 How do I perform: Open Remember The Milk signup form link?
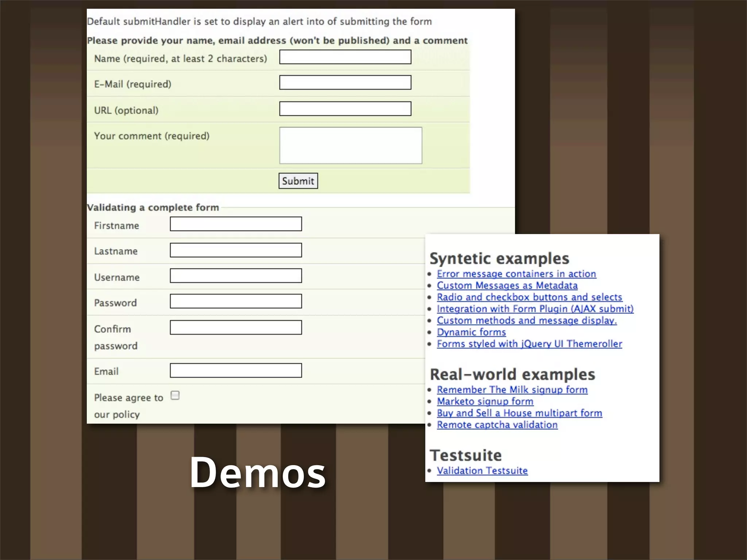point(512,390)
